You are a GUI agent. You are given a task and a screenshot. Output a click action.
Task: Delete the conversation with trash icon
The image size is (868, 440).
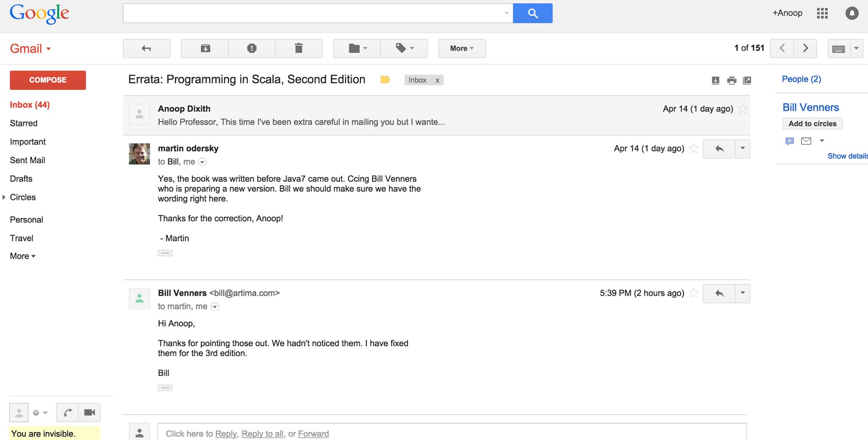(x=299, y=48)
